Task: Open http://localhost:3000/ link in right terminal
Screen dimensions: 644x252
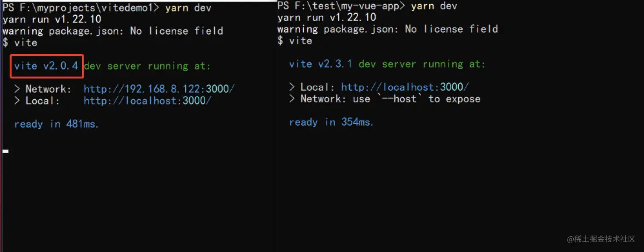Action: tap(405, 87)
